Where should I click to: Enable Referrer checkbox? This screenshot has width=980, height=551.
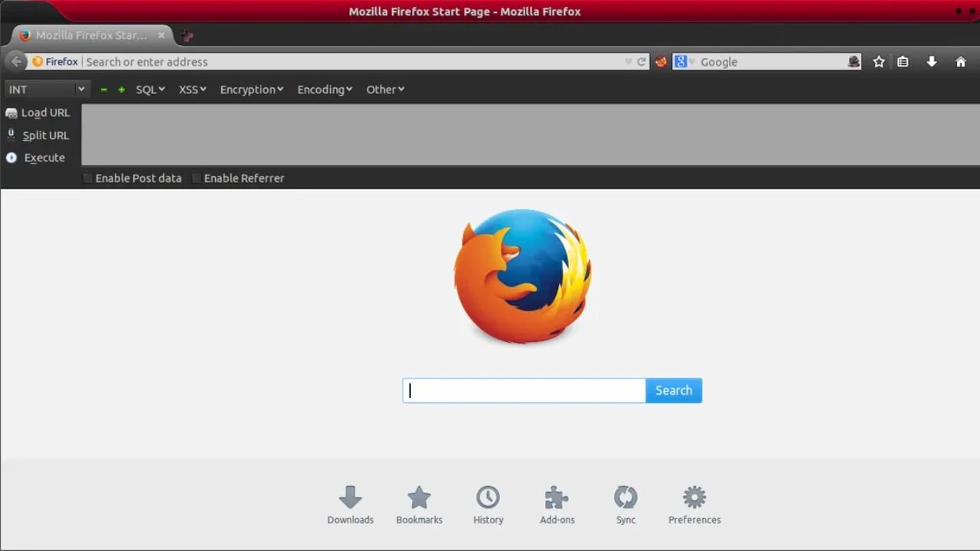pos(197,178)
